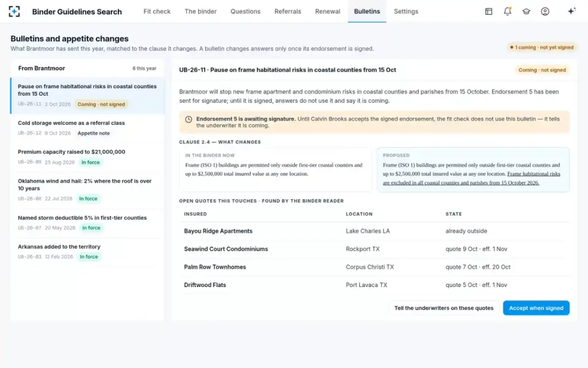Click the '6 this year' count label
Viewport: 588px width, 368px height.
pos(144,69)
